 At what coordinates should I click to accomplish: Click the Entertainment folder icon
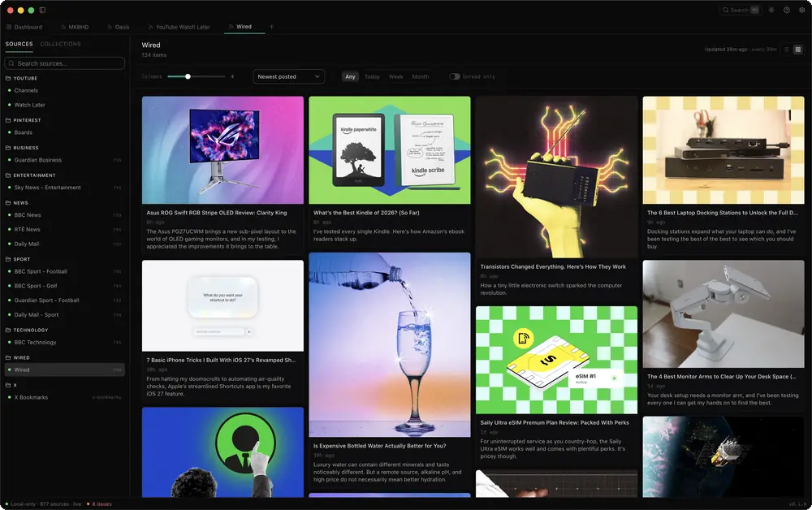tap(8, 175)
